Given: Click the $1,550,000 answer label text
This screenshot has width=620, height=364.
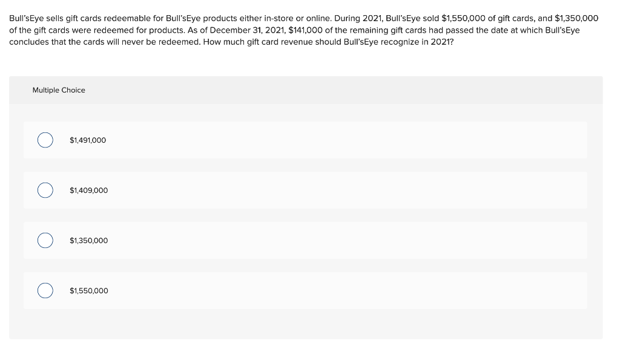Looking at the screenshot, I should point(89,291).
